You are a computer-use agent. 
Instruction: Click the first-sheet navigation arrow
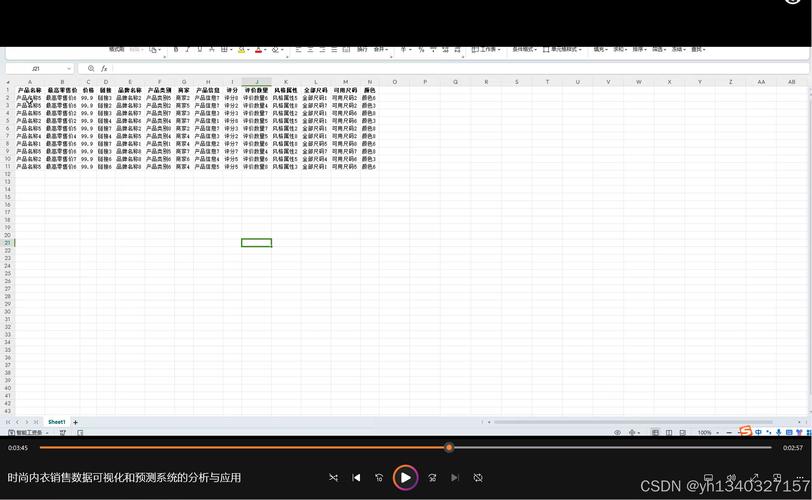(x=8, y=422)
